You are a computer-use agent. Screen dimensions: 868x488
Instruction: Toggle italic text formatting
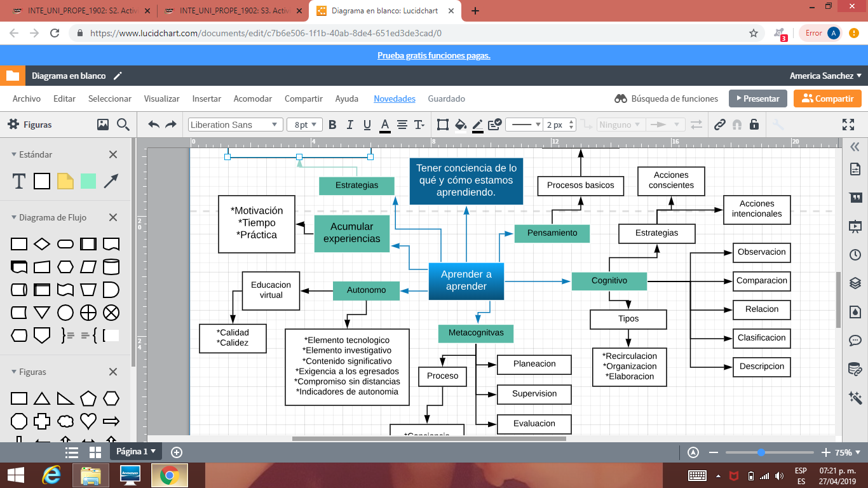click(x=349, y=125)
